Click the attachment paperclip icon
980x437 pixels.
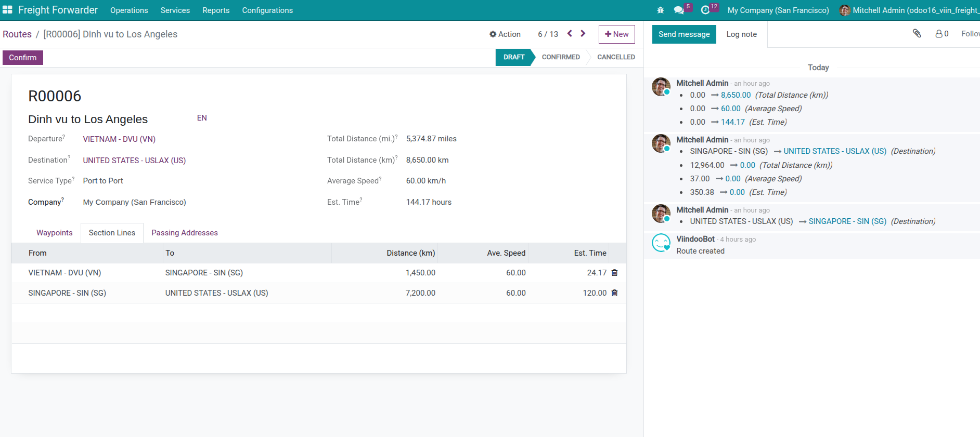coord(917,34)
